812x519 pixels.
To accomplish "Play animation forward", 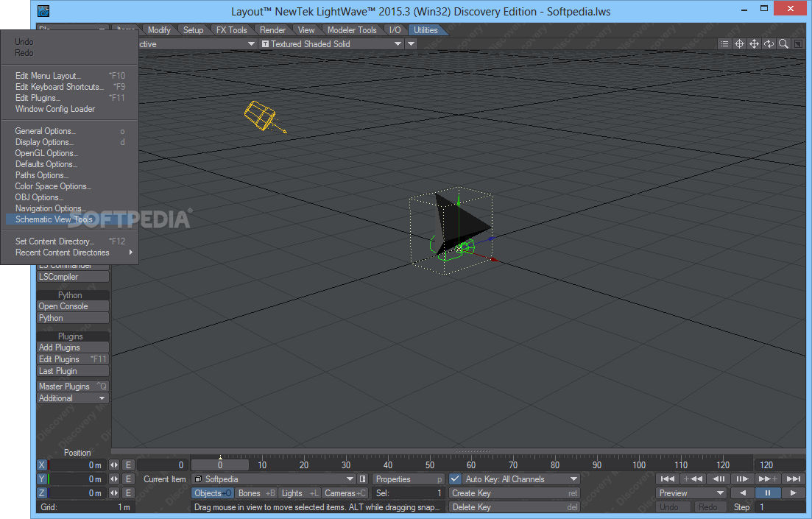I will point(793,493).
